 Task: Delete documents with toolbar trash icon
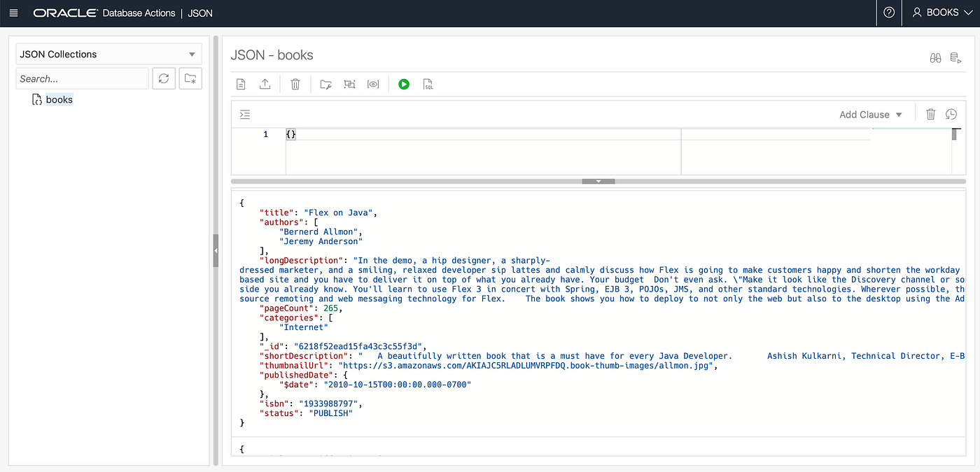pos(295,84)
